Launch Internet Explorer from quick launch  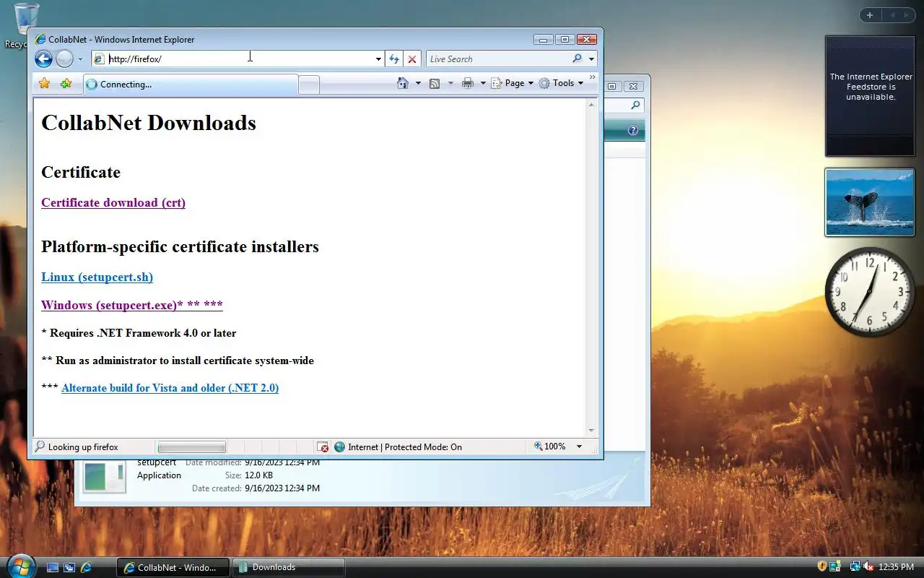click(x=86, y=567)
